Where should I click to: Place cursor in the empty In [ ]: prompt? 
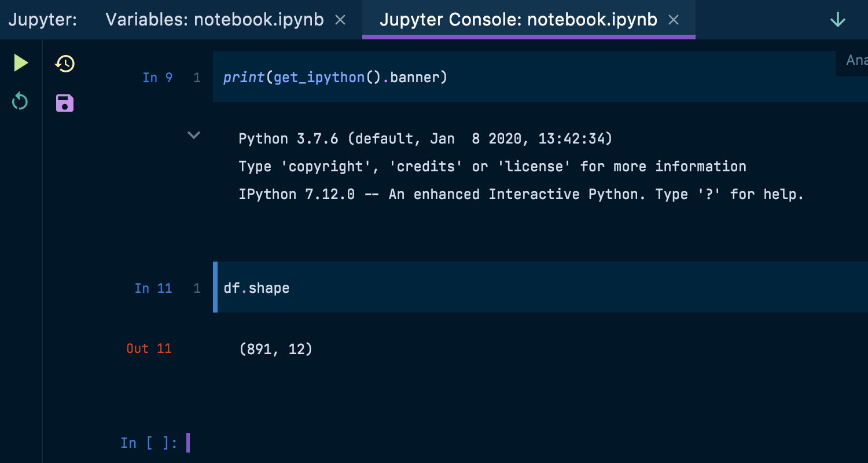pyautogui.click(x=188, y=443)
